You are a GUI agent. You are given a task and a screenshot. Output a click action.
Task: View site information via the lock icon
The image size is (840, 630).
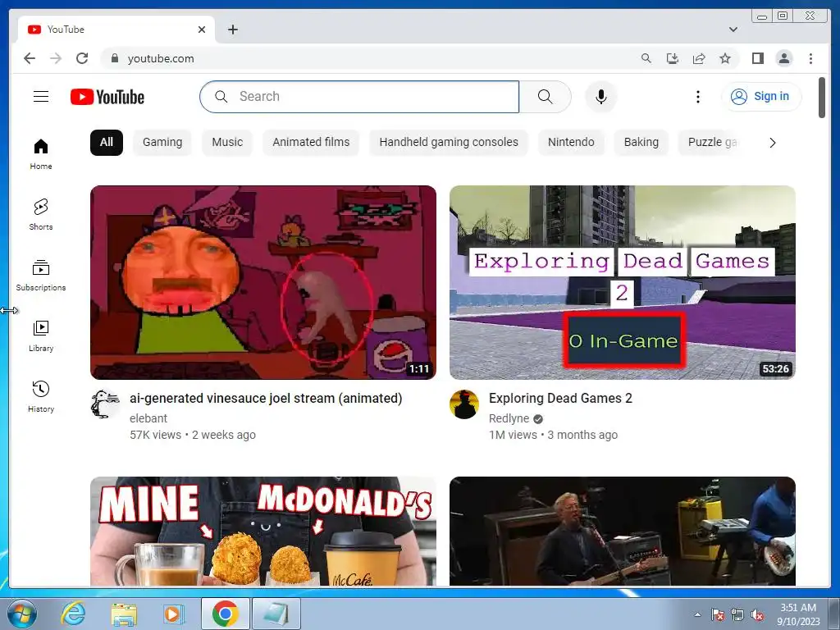[x=114, y=58]
